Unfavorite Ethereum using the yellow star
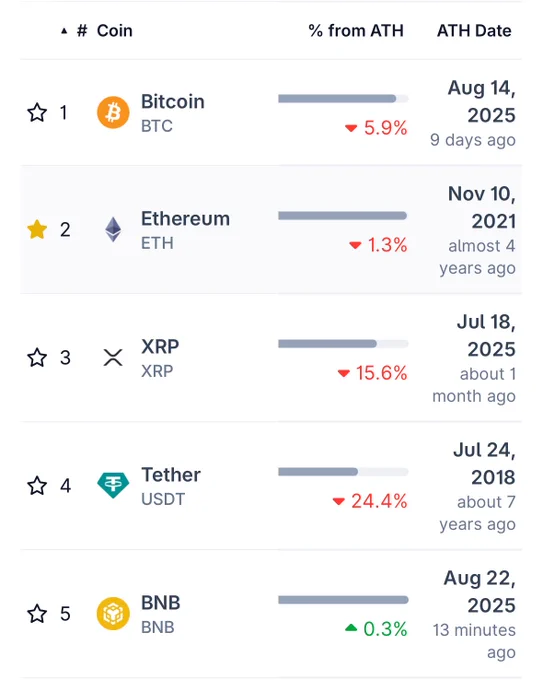Viewport: 543px width, 680px height. click(37, 229)
